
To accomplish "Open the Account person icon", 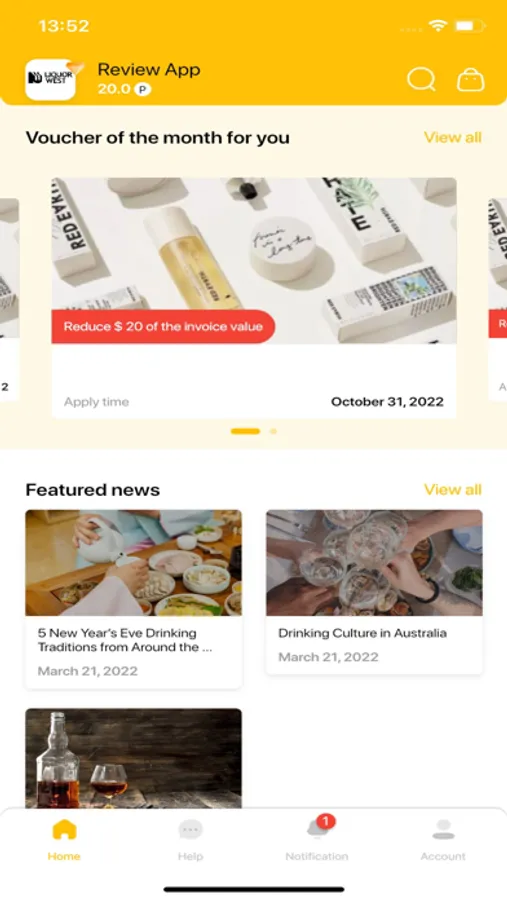I will pyautogui.click(x=443, y=829).
